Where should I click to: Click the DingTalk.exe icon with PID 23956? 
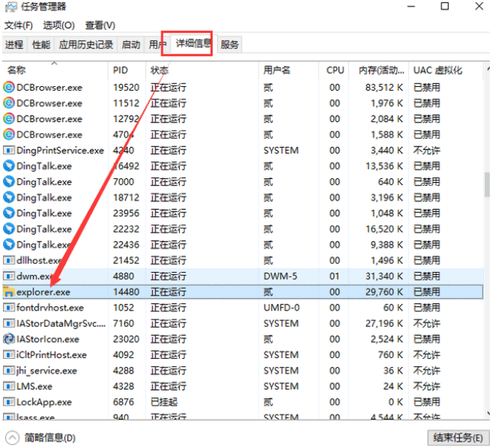tap(9, 213)
